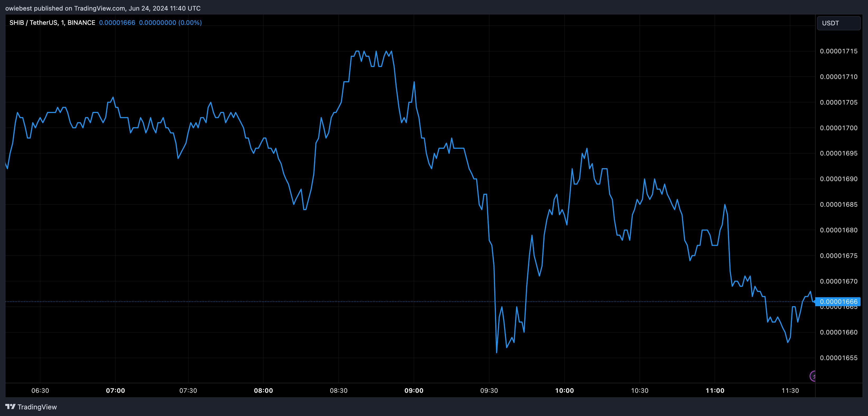Click the 09:30 time axis label
The image size is (868, 416).
pyautogui.click(x=489, y=390)
